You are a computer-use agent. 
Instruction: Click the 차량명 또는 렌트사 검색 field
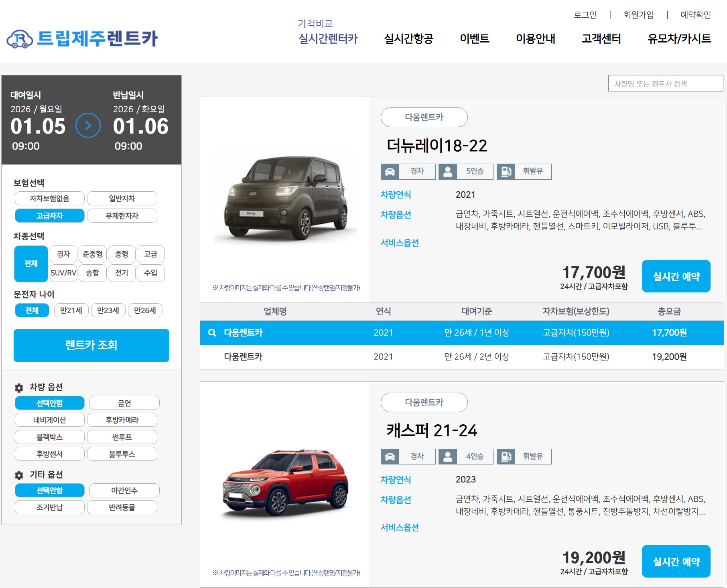click(666, 83)
